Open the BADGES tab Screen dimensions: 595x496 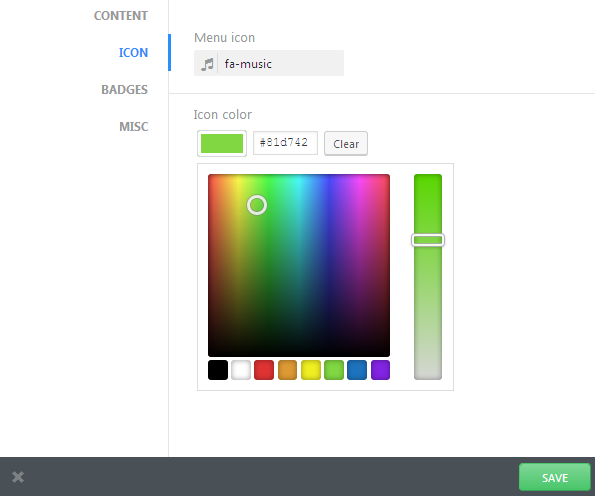[124, 89]
